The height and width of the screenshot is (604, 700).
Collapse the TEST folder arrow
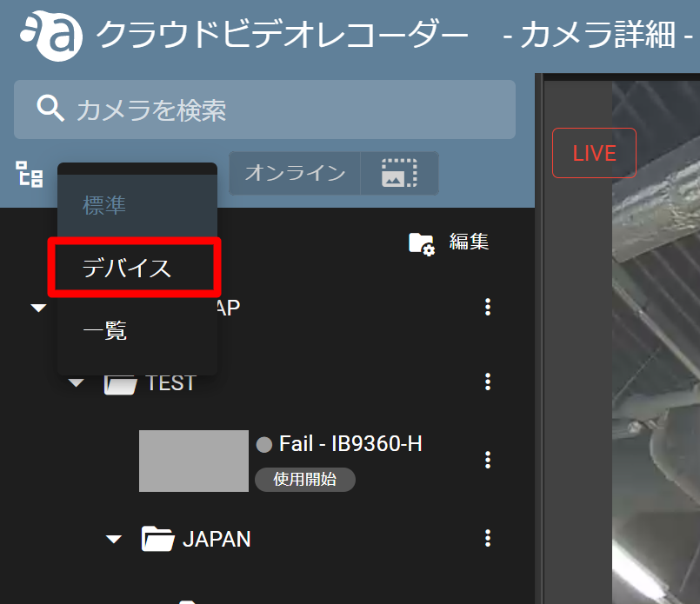[76, 382]
